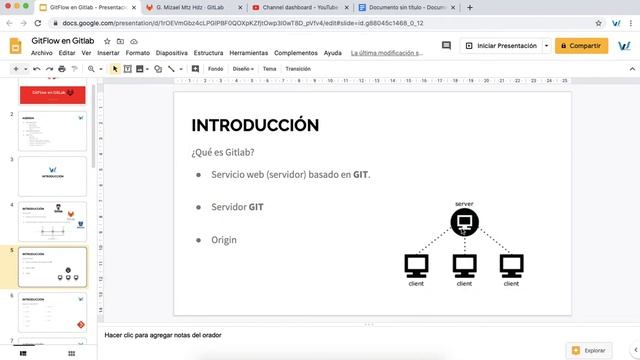This screenshot has height=360, width=640.
Task: Go back to the previous page
Action: [x=9, y=23]
